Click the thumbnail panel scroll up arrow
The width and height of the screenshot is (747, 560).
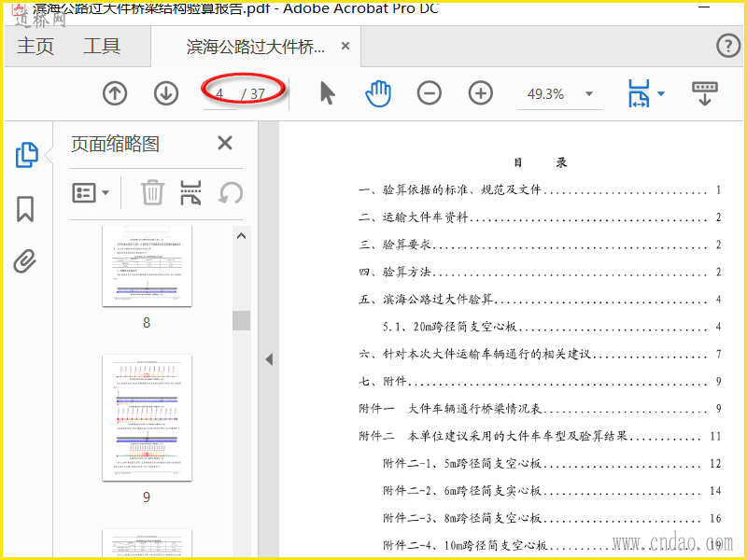(242, 236)
